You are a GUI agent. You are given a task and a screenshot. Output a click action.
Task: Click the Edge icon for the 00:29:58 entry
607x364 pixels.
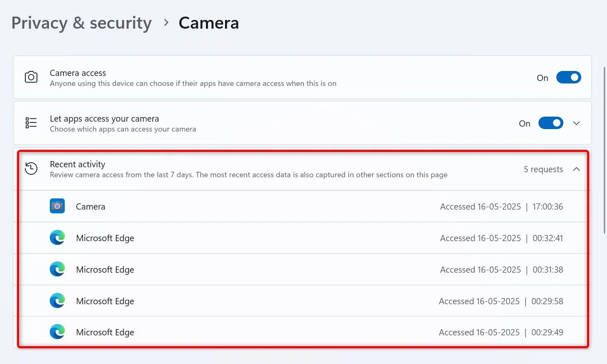pyautogui.click(x=57, y=301)
